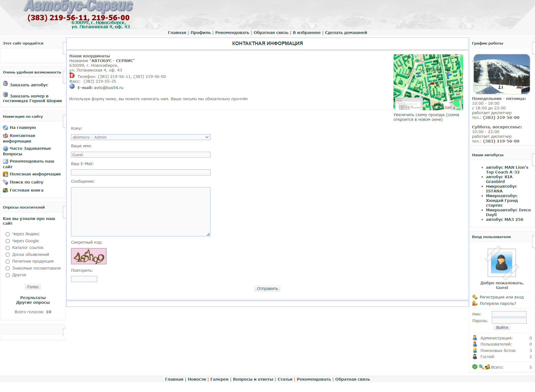Cast vote with the Голос button
Screen dimensions: 535x392
(33, 287)
